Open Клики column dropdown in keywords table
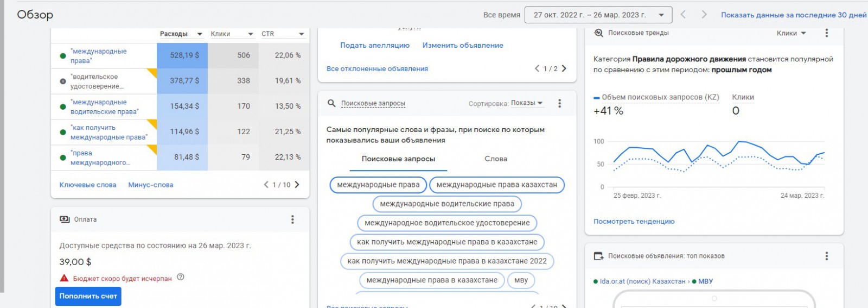 232,34
